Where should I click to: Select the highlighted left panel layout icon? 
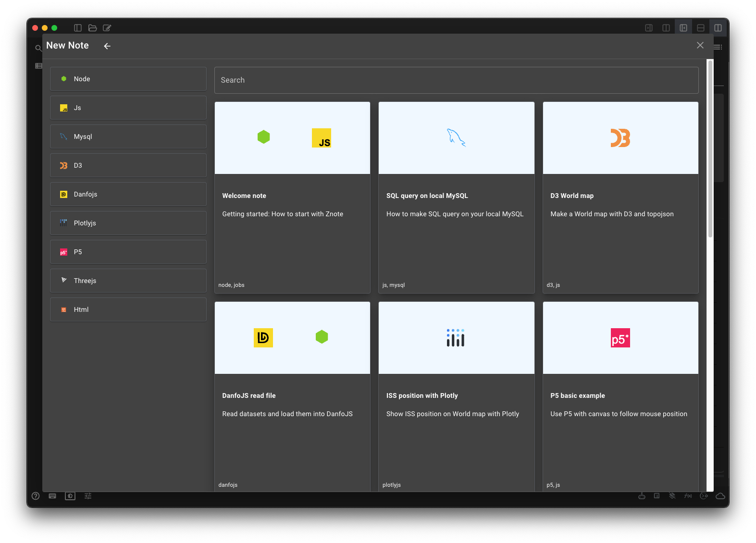[x=683, y=28]
